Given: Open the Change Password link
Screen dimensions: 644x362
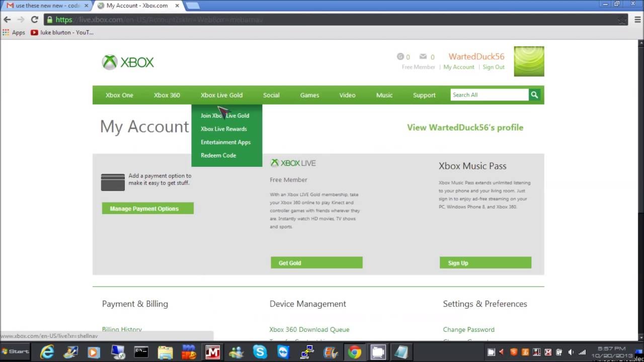Looking at the screenshot, I should pos(469,329).
